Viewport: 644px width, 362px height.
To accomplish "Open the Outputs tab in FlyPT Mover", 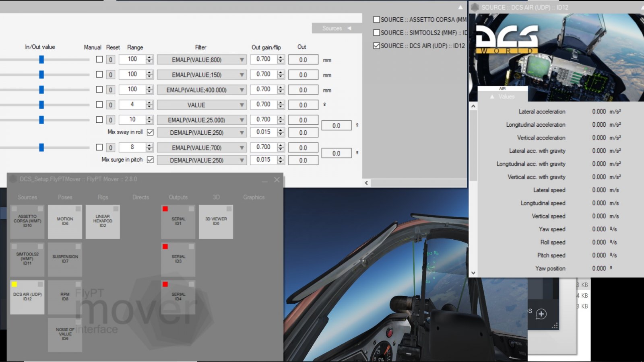I will click(x=178, y=197).
